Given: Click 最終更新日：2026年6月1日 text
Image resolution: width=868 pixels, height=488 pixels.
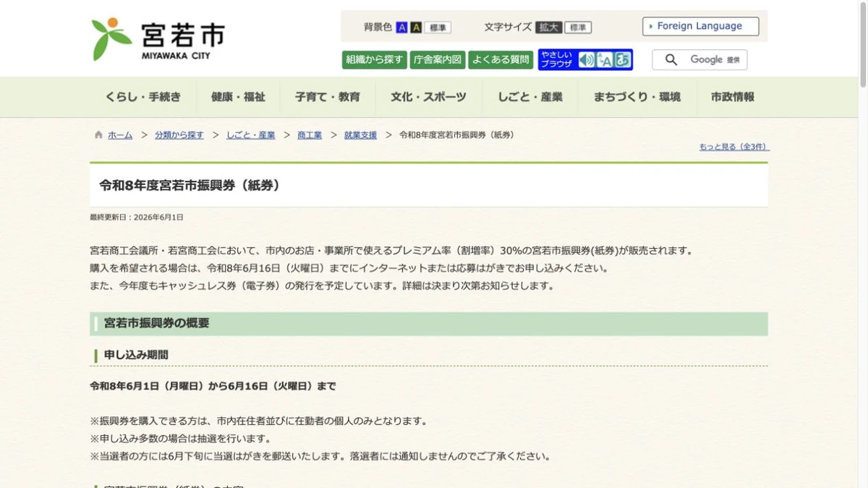Looking at the screenshot, I should tap(137, 217).
